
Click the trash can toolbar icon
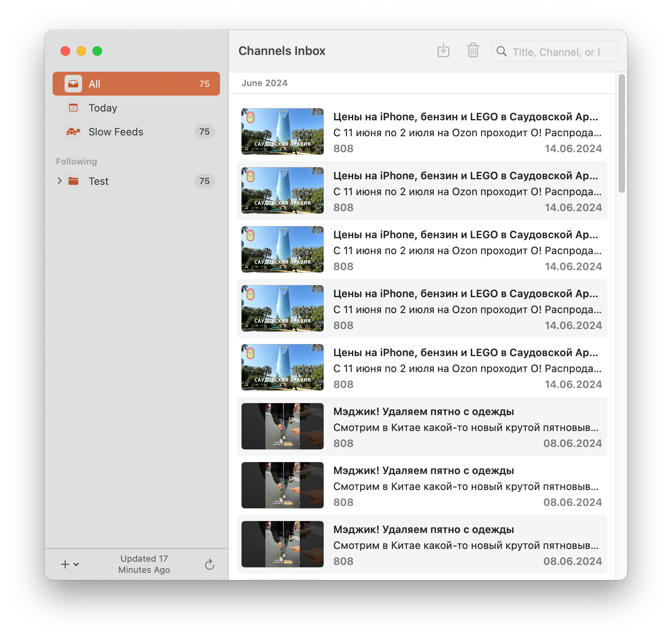[473, 51]
